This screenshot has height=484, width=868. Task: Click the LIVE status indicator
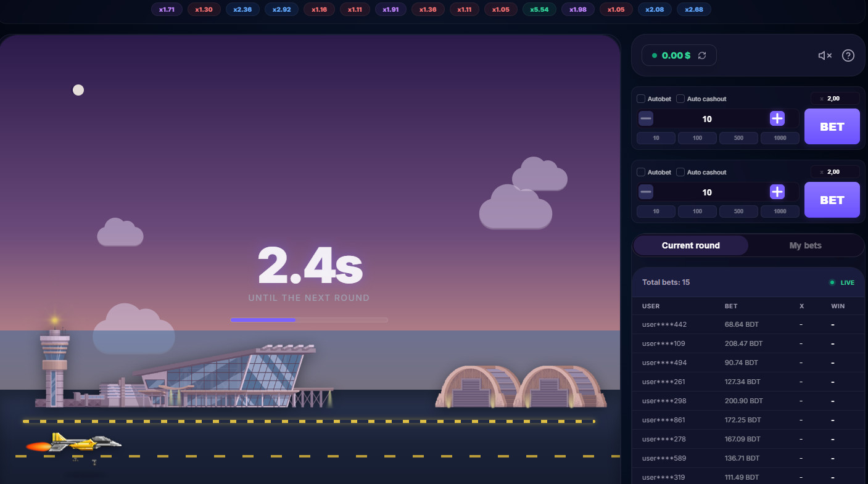(843, 282)
